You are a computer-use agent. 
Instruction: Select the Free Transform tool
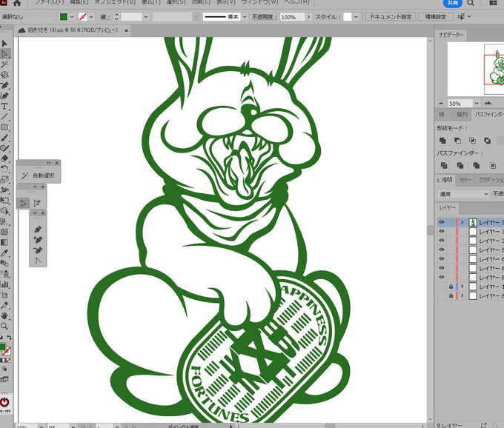(x=4, y=201)
